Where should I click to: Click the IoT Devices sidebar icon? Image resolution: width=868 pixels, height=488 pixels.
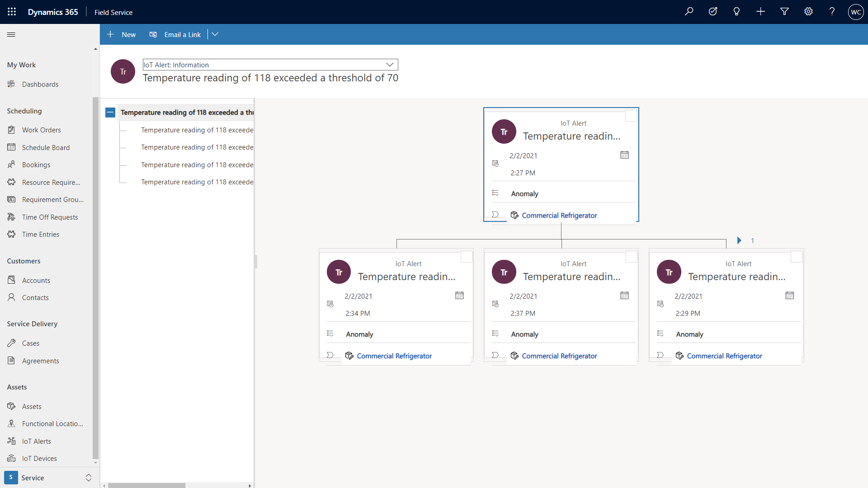pos(11,458)
